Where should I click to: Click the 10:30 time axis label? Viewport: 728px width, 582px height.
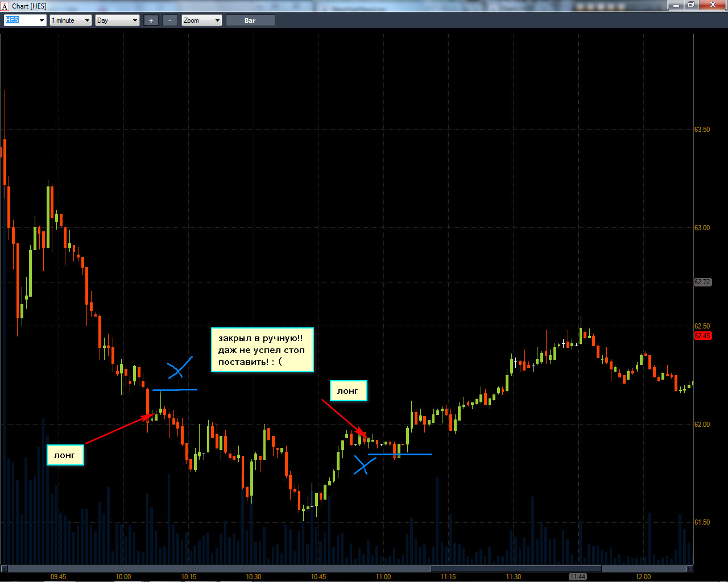pos(254,577)
